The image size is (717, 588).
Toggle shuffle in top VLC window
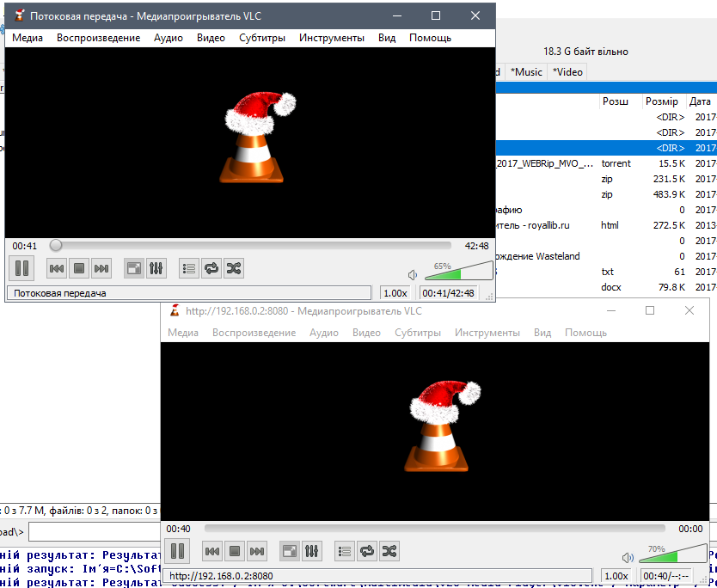point(234,268)
